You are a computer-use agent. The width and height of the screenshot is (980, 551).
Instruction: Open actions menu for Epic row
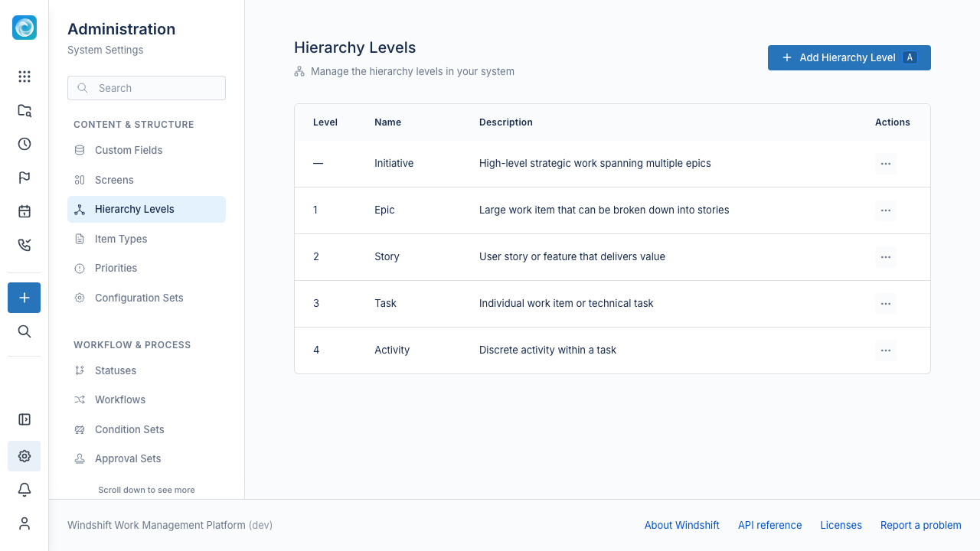(x=886, y=210)
